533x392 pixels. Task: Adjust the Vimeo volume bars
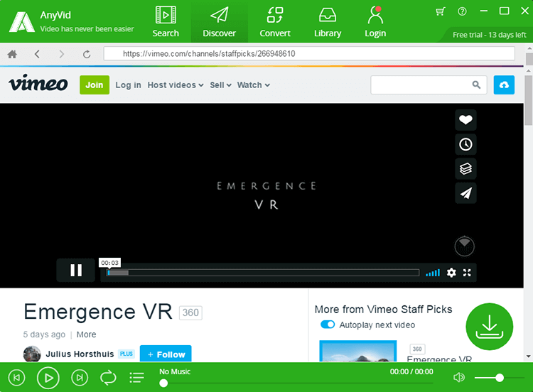(433, 273)
